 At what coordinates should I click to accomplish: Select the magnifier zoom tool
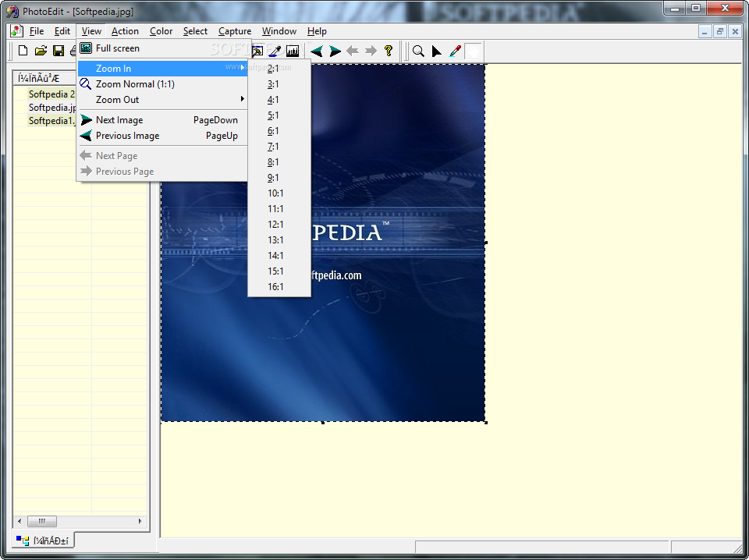click(x=418, y=51)
